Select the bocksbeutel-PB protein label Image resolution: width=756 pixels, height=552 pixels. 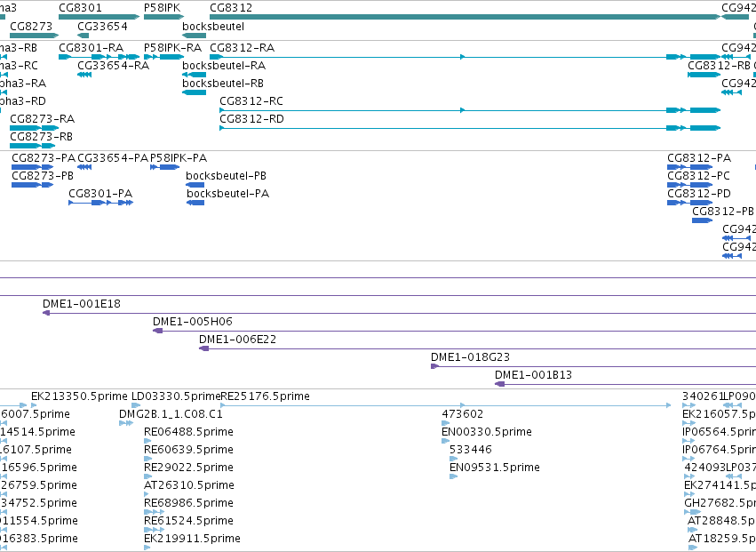coord(227,176)
